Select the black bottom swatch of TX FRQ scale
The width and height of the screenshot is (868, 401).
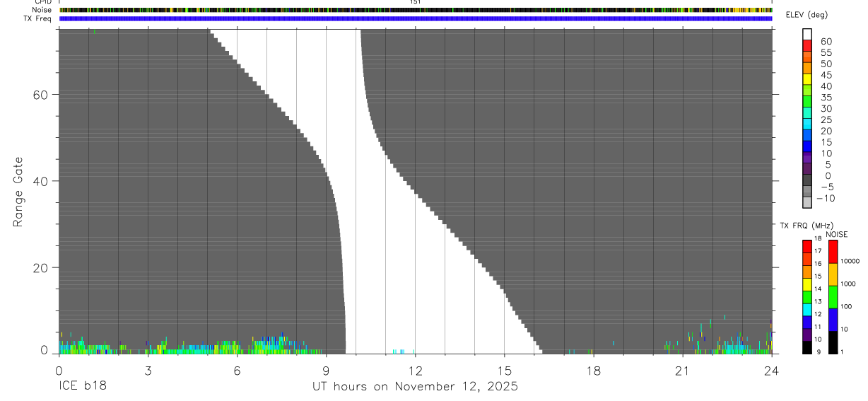click(x=807, y=347)
